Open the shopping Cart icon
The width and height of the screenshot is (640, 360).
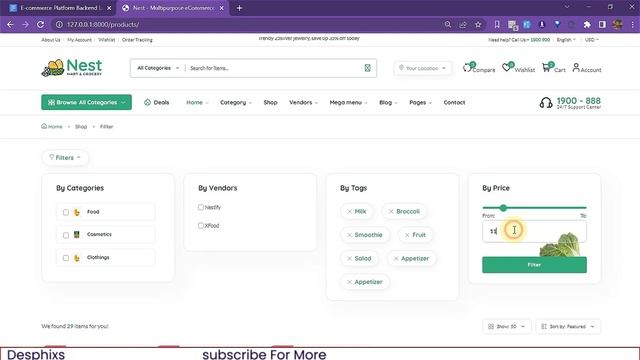[546, 68]
